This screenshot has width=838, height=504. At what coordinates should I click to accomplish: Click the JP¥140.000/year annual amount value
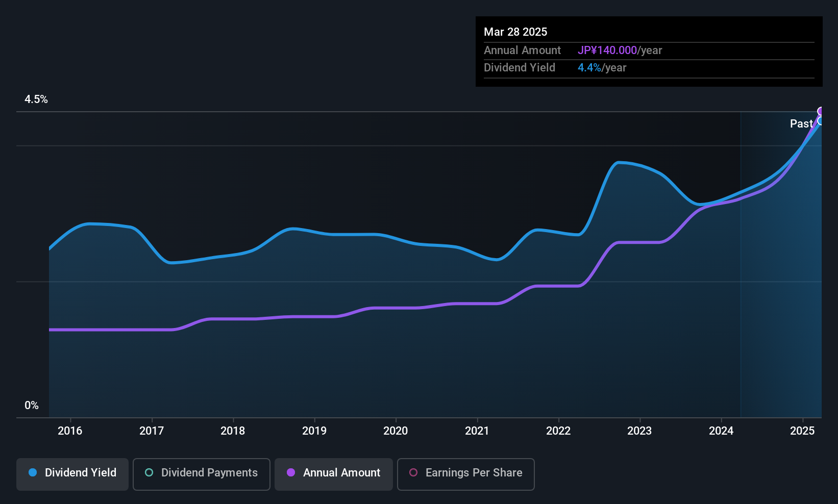(x=620, y=50)
